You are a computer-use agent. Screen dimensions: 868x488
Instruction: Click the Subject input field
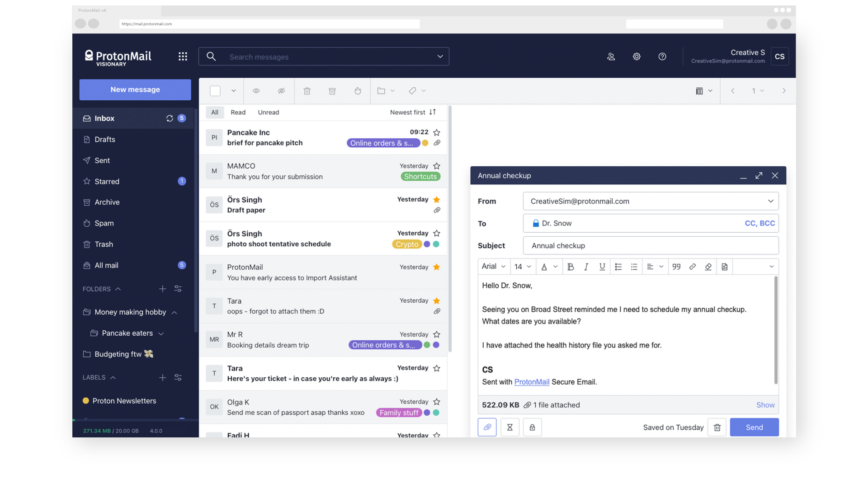651,245
